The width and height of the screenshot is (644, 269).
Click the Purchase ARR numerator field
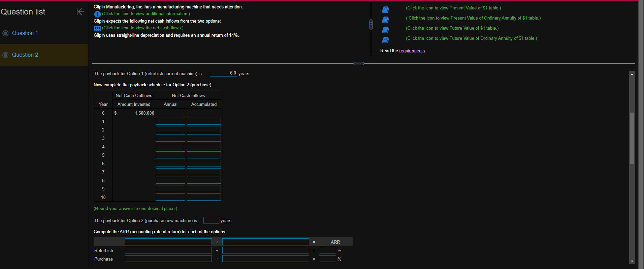(168, 259)
